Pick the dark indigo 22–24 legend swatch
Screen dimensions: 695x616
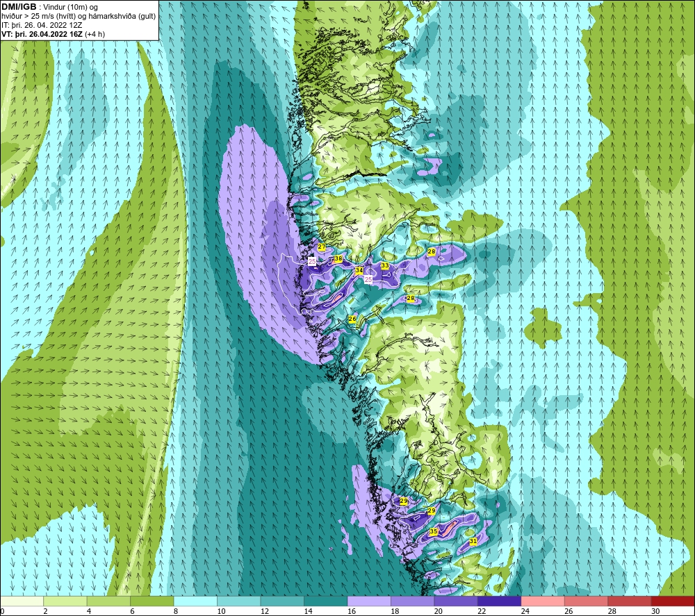pyautogui.click(x=500, y=601)
